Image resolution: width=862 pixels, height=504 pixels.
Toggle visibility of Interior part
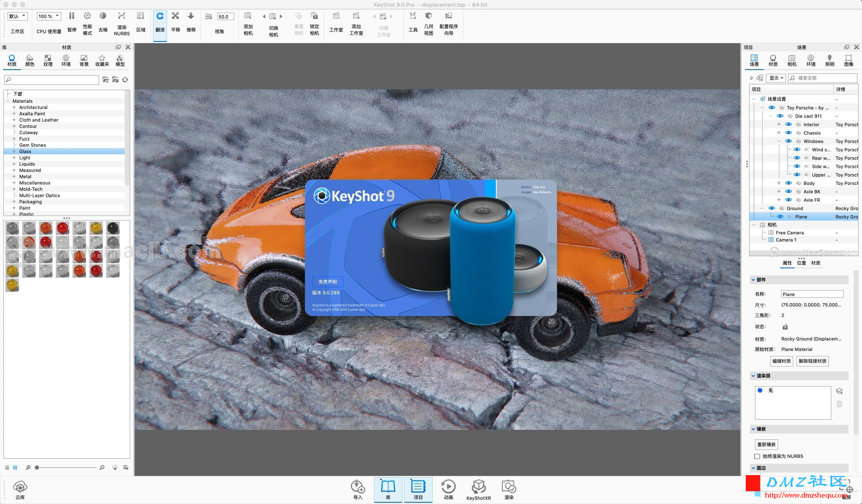point(789,125)
